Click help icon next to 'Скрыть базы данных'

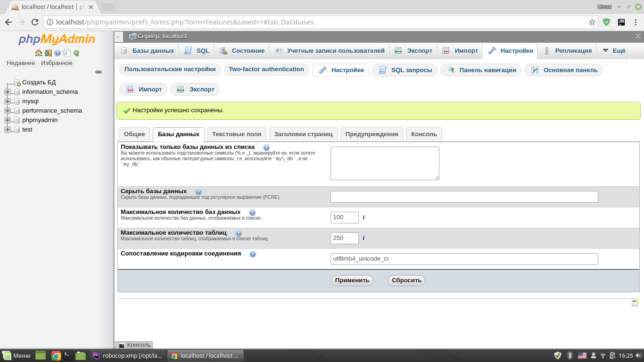click(x=198, y=192)
